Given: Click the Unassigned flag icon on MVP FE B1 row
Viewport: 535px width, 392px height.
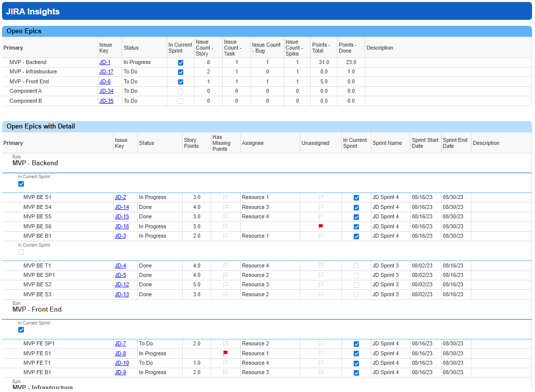Looking at the screenshot, I should (321, 372).
